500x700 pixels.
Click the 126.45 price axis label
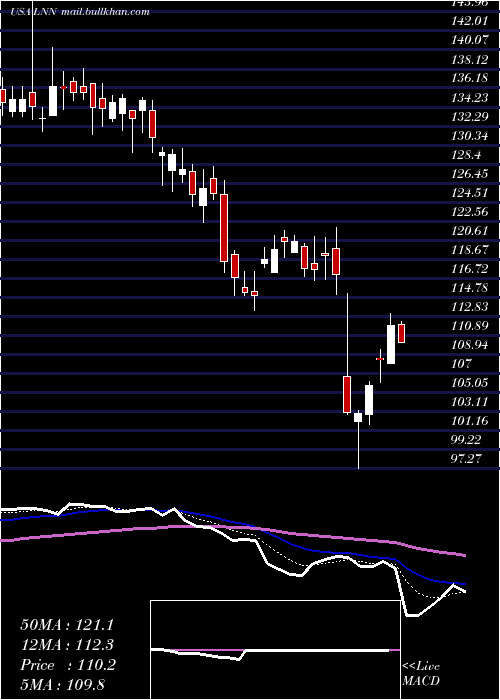click(469, 173)
